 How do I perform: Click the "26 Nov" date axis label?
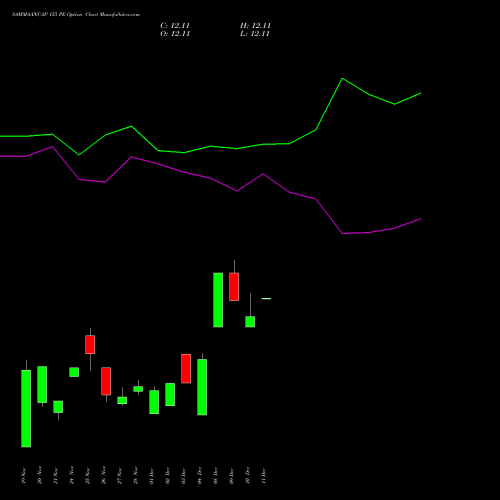pos(104,475)
